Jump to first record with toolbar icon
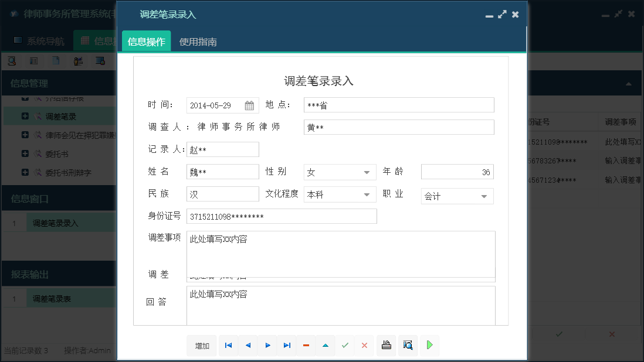Screen dimensions: 644x362 point(228,346)
